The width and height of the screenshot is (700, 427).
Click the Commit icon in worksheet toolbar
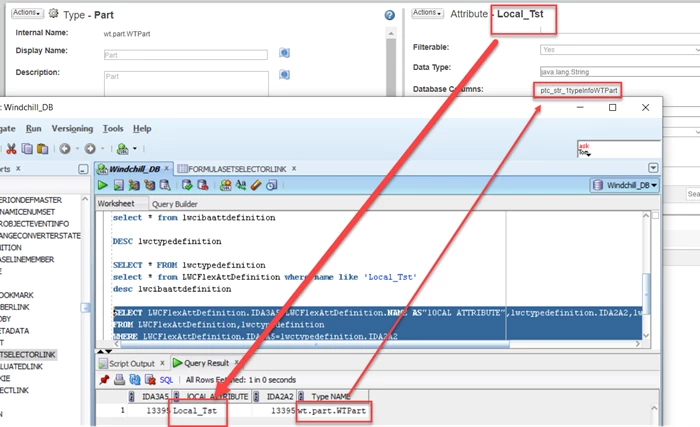[187, 185]
